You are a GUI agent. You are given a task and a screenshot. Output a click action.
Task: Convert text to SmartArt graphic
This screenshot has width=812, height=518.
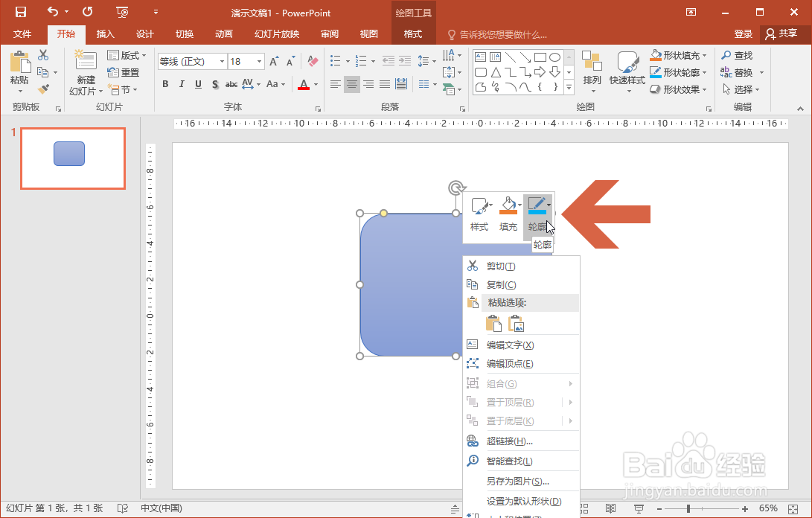tap(452, 89)
